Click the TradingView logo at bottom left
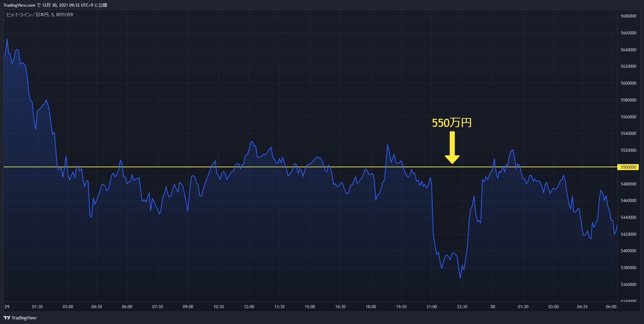Image resolution: width=644 pixels, height=324 pixels. (x=20, y=318)
